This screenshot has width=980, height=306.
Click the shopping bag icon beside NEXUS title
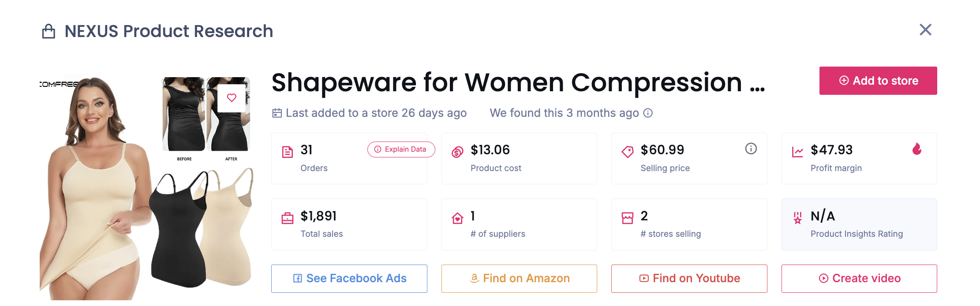point(49,31)
